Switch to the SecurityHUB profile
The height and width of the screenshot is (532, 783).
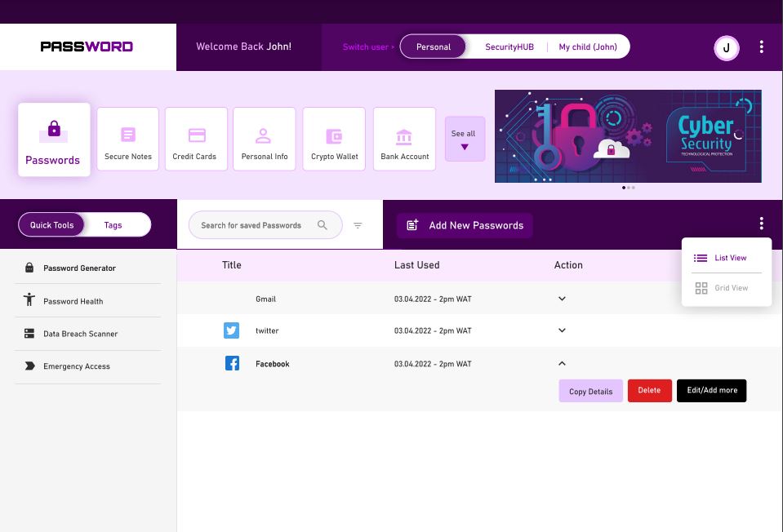509,47
